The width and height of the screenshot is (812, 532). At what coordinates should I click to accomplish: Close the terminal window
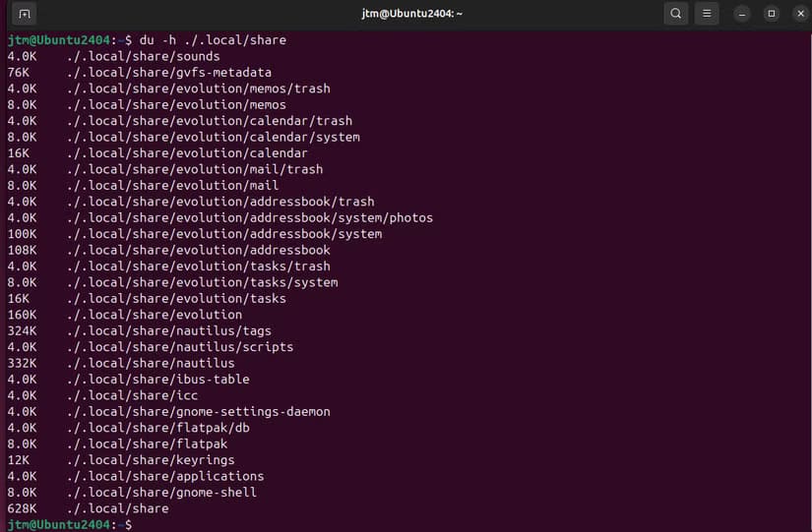798,14
